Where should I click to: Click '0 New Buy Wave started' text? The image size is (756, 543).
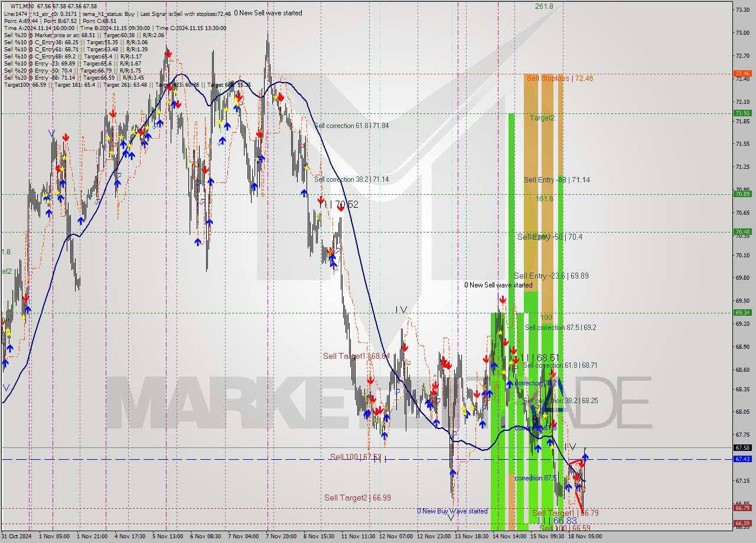[452, 511]
